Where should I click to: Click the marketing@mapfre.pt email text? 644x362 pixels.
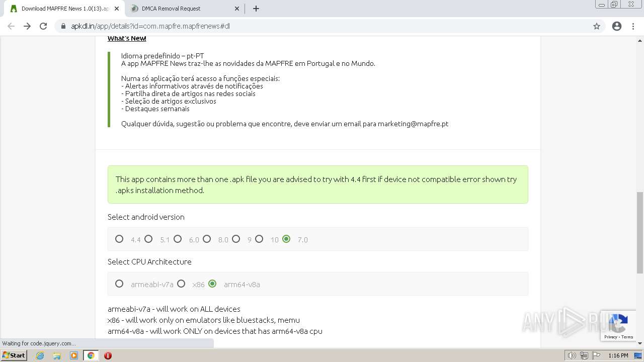click(x=413, y=124)
